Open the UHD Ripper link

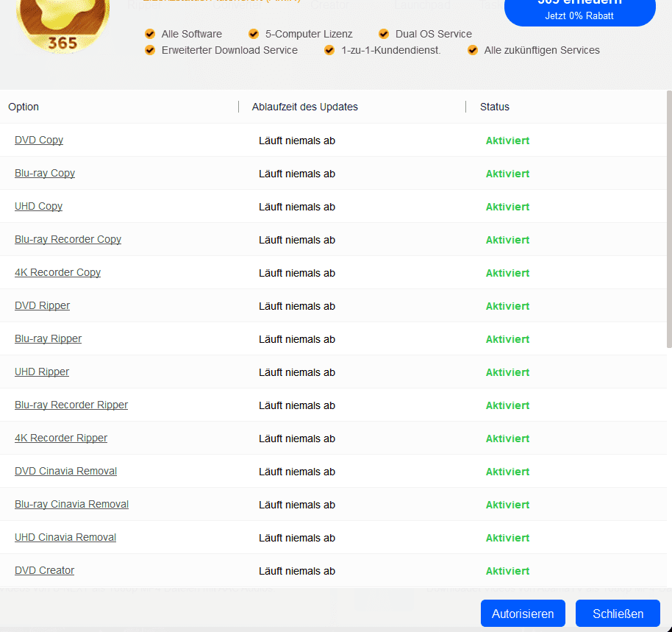(42, 372)
